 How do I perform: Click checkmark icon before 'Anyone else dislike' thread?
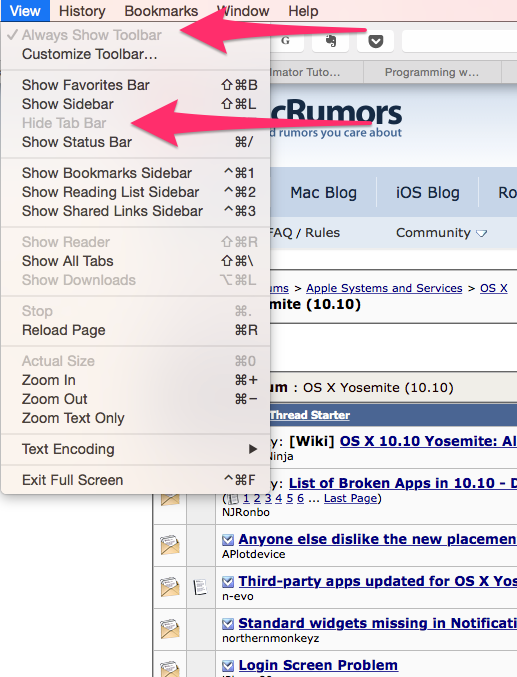coord(228,540)
